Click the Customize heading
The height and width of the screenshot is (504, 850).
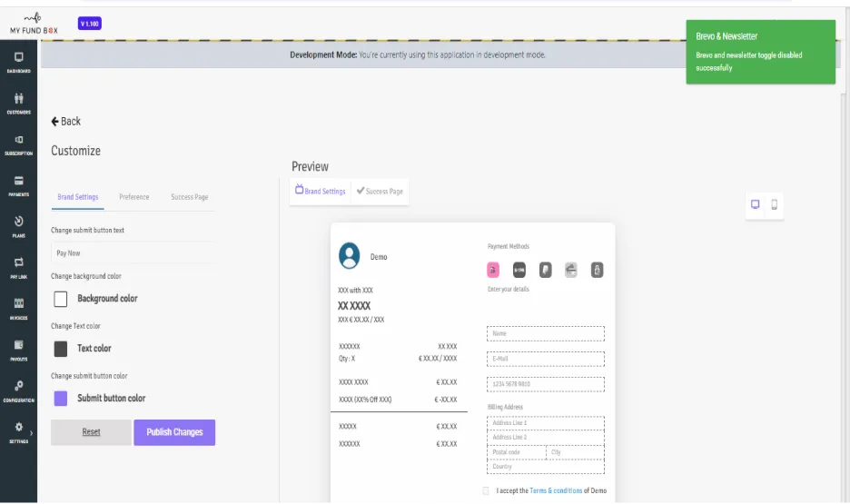[76, 151]
